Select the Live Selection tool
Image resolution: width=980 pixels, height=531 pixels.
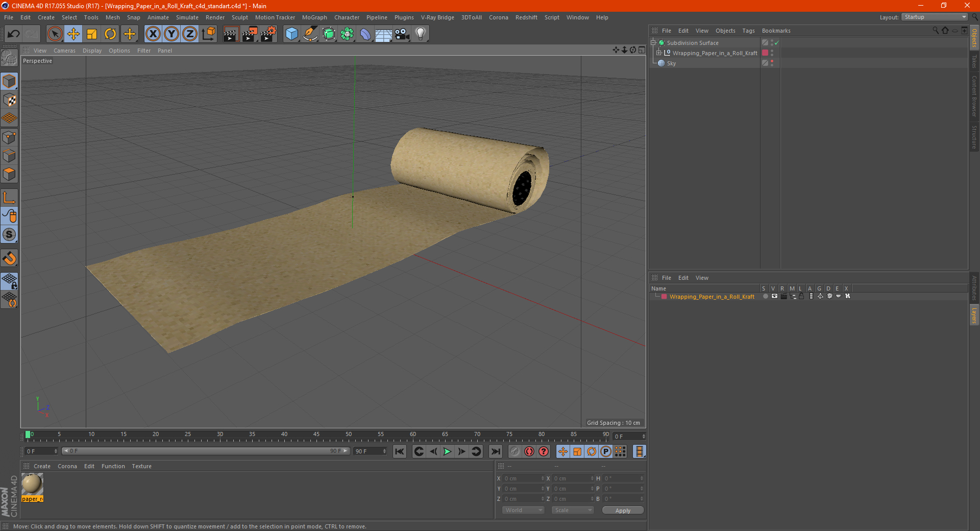point(55,34)
